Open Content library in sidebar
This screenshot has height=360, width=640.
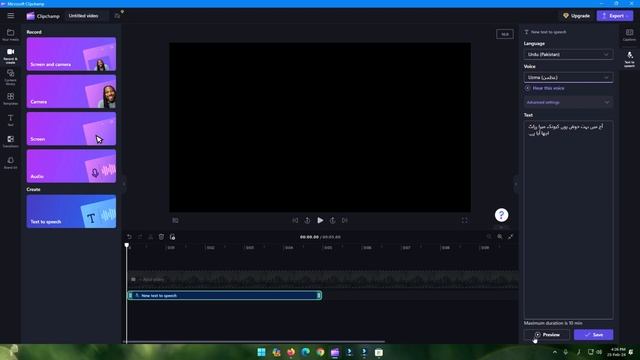(x=11, y=77)
